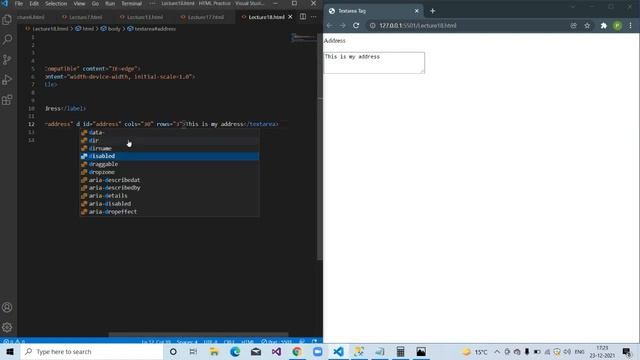
Task: Choose 'data-' from the suggestion list
Action: tap(169, 132)
